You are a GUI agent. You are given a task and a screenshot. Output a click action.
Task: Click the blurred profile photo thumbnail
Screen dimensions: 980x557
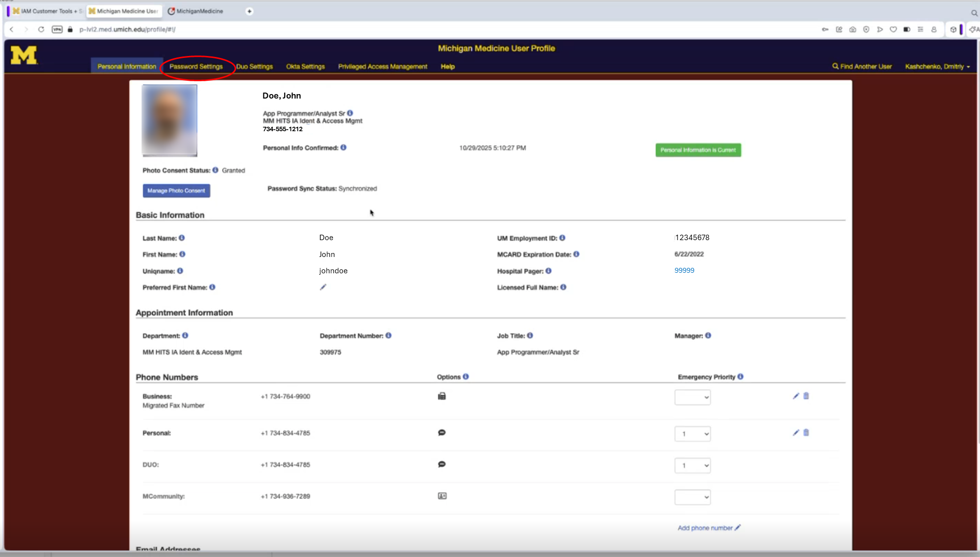point(169,120)
